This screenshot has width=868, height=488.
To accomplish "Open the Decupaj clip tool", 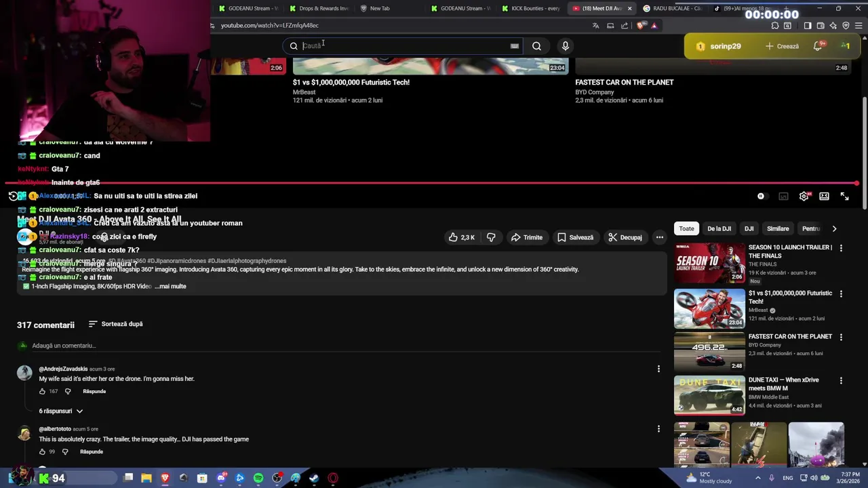I will (625, 237).
